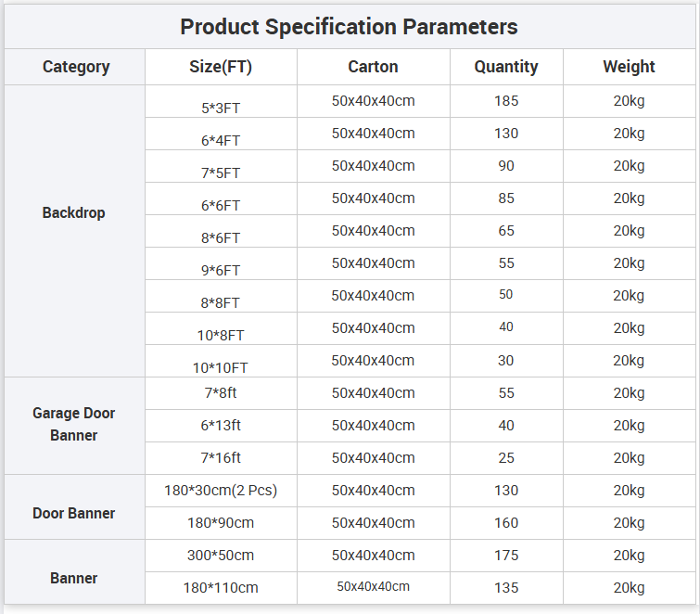This screenshot has width=700, height=614.
Task: Select the 5*3FT size cell
Action: pyautogui.click(x=221, y=108)
